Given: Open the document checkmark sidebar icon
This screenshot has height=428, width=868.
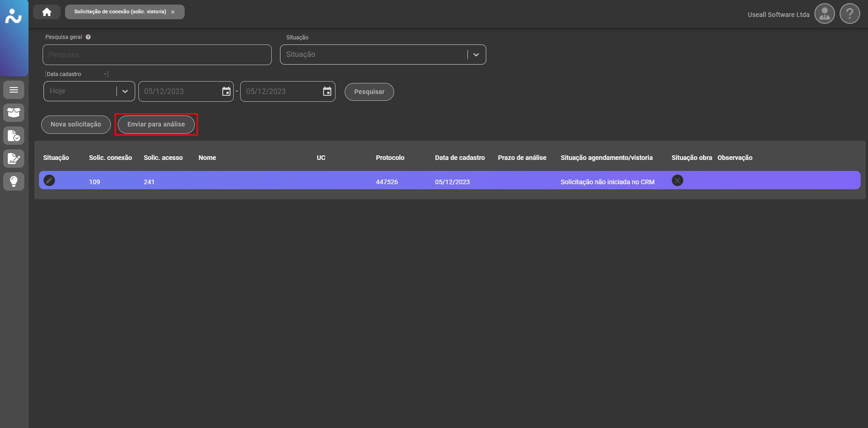Looking at the screenshot, I should click(x=14, y=136).
